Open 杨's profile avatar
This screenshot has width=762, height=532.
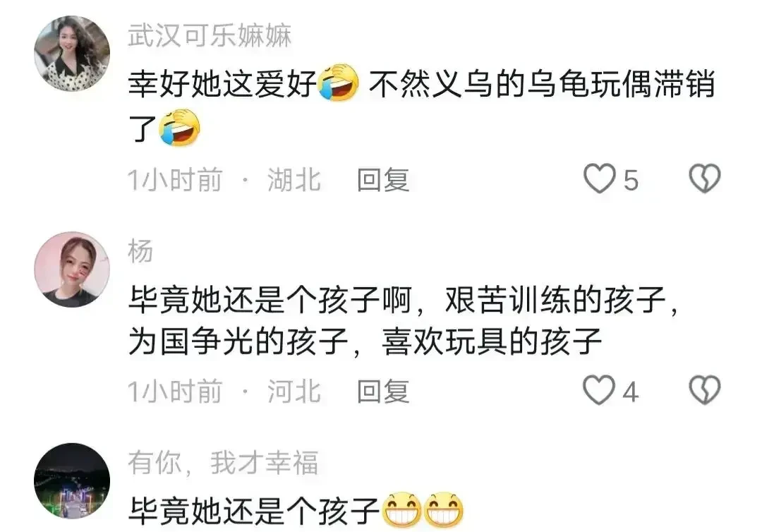(72, 269)
